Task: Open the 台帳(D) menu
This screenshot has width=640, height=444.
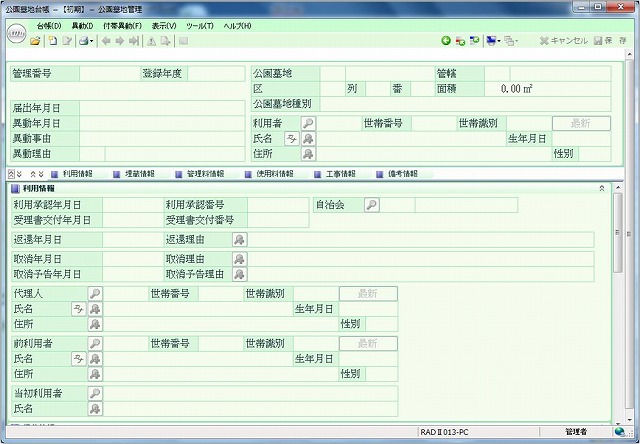Action: click(x=47, y=24)
